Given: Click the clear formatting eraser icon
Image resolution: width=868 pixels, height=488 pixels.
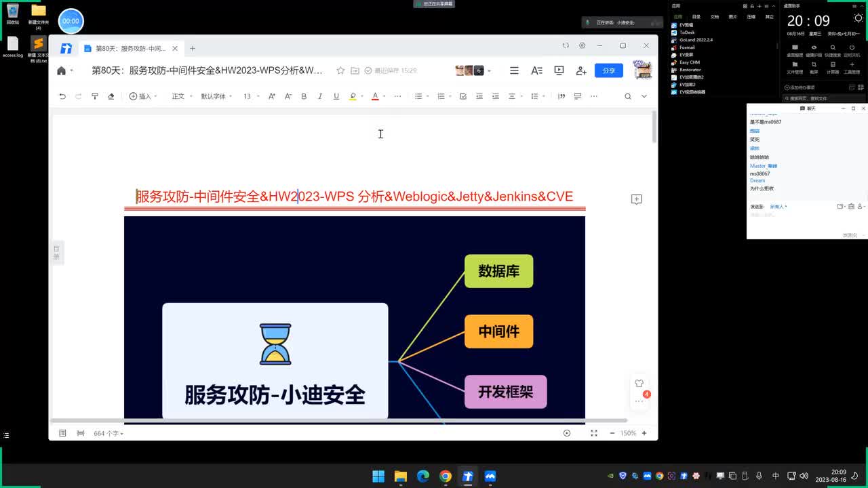Looking at the screenshot, I should tap(111, 96).
